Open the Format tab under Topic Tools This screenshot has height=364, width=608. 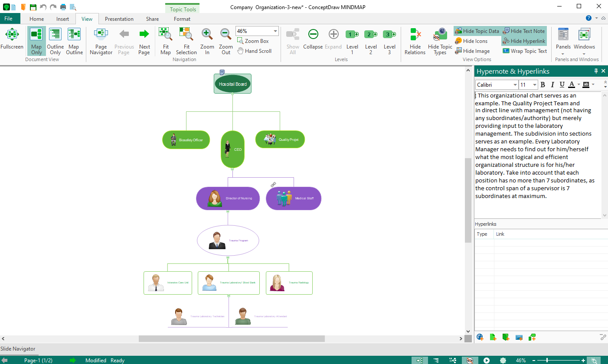[182, 19]
